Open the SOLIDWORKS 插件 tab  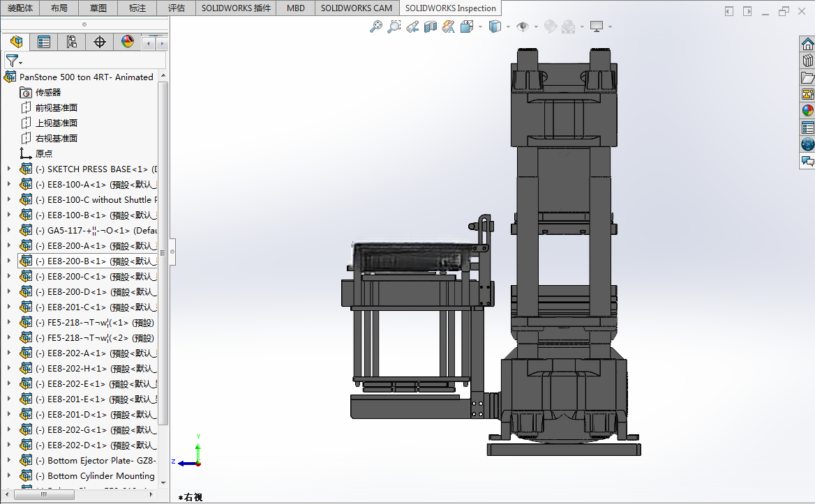pos(236,8)
